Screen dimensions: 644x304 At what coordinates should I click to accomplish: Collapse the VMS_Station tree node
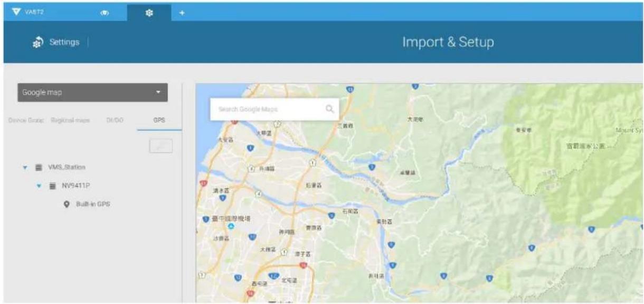click(x=24, y=168)
